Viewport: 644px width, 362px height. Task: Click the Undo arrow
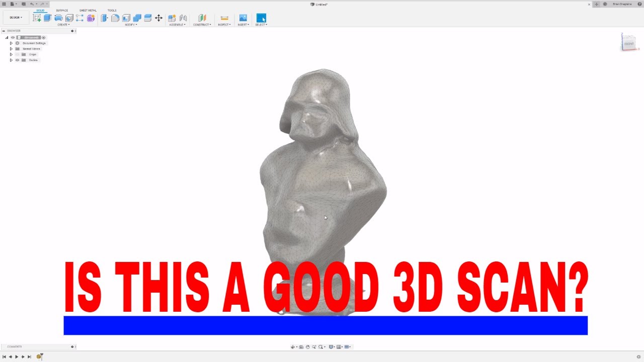pyautogui.click(x=32, y=4)
